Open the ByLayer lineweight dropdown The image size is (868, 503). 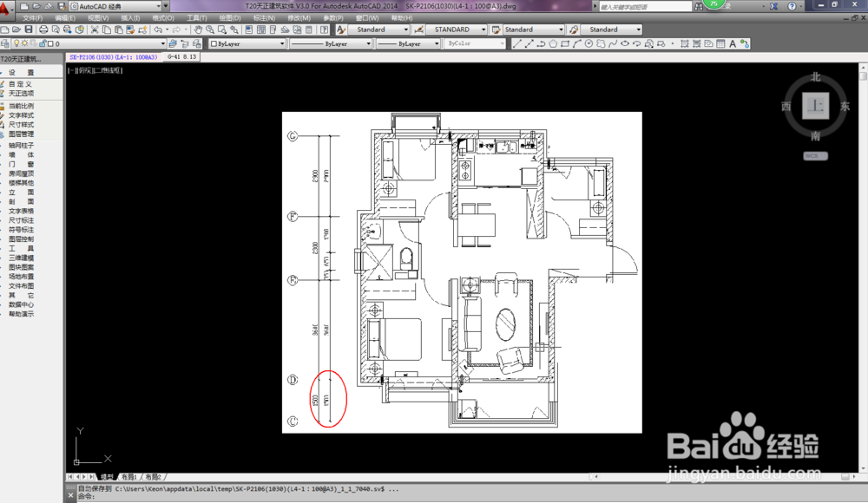pyautogui.click(x=409, y=43)
